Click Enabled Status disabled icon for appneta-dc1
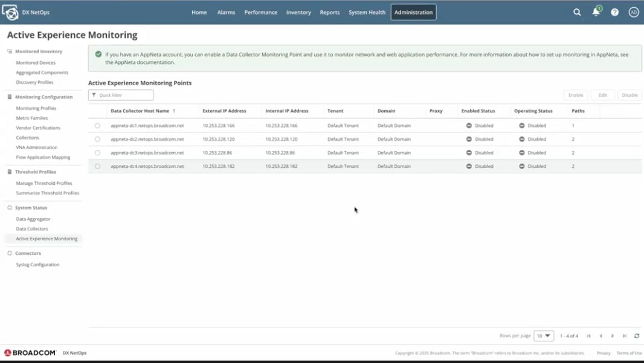644x363 pixels. [469, 126]
